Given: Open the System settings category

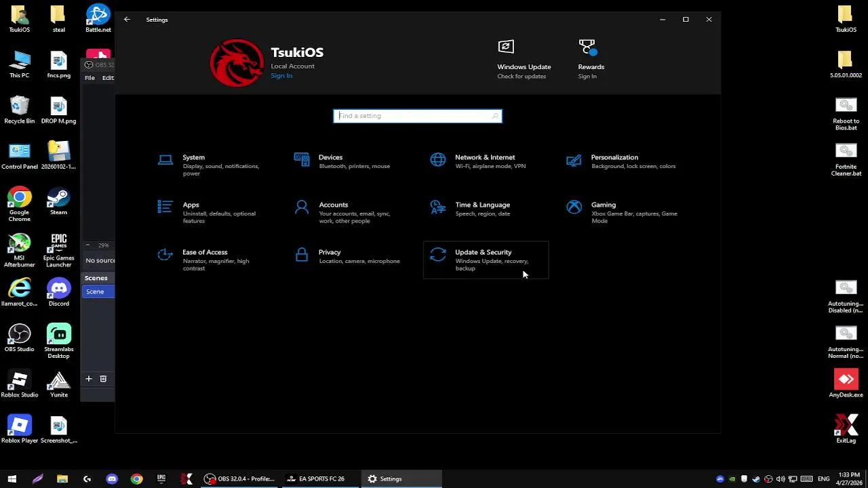Looking at the screenshot, I should pos(214,165).
